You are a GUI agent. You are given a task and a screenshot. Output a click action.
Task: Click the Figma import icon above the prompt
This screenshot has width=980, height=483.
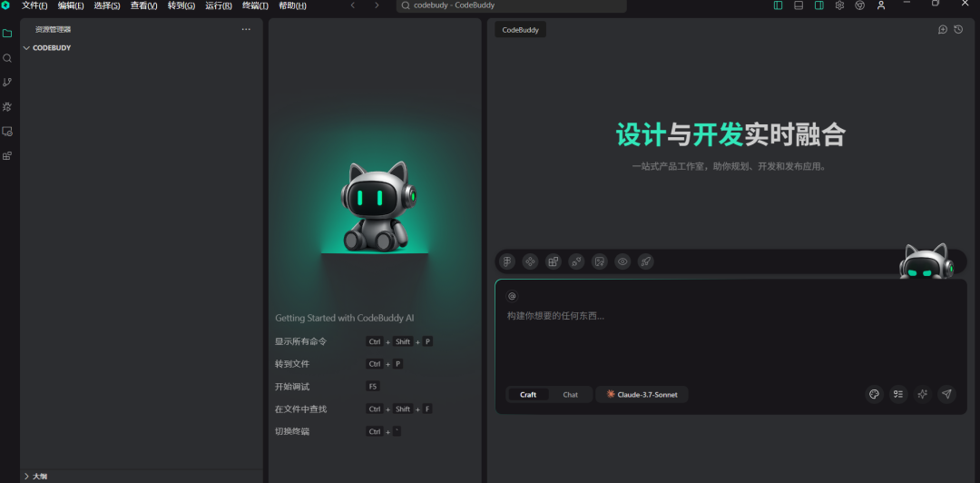click(x=507, y=261)
